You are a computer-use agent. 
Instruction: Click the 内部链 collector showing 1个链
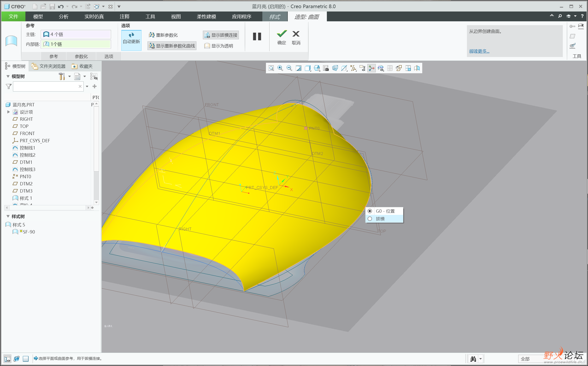point(76,44)
